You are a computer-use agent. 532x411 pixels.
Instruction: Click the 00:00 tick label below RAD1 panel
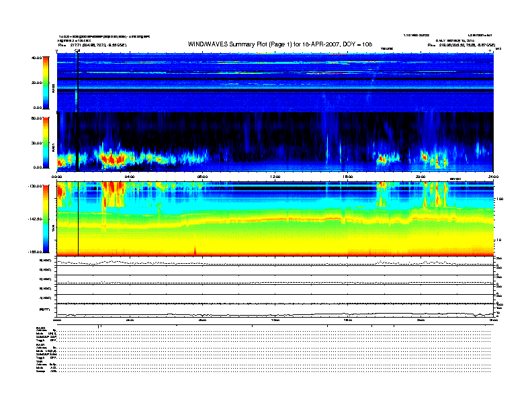pos(56,177)
